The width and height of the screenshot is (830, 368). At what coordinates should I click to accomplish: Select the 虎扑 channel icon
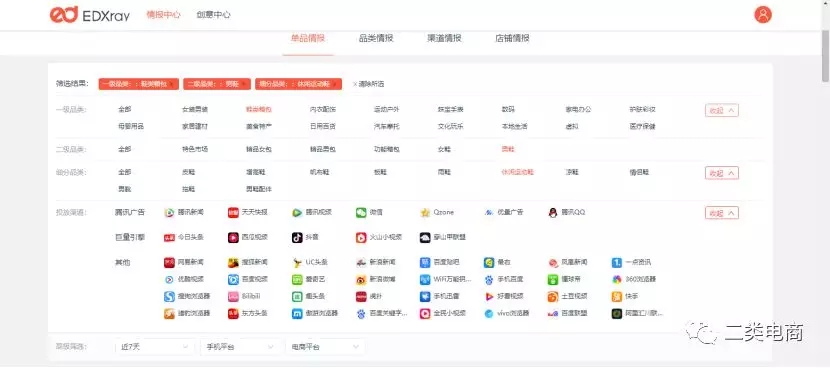click(x=361, y=297)
